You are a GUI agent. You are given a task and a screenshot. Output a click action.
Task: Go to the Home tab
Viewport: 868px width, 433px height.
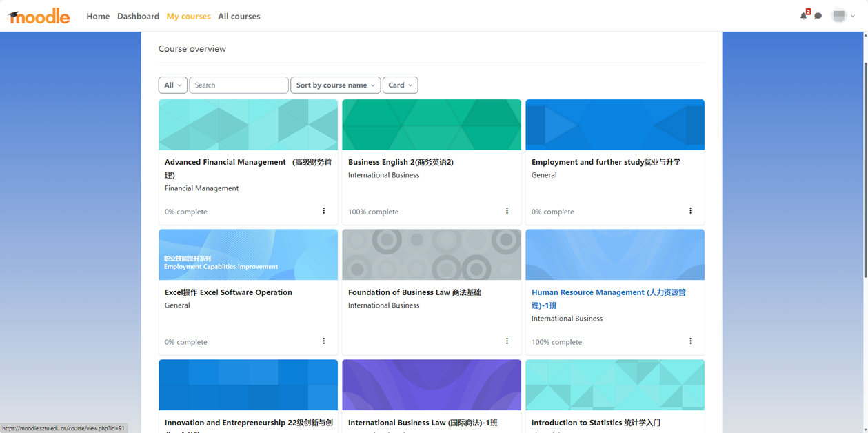coord(98,17)
